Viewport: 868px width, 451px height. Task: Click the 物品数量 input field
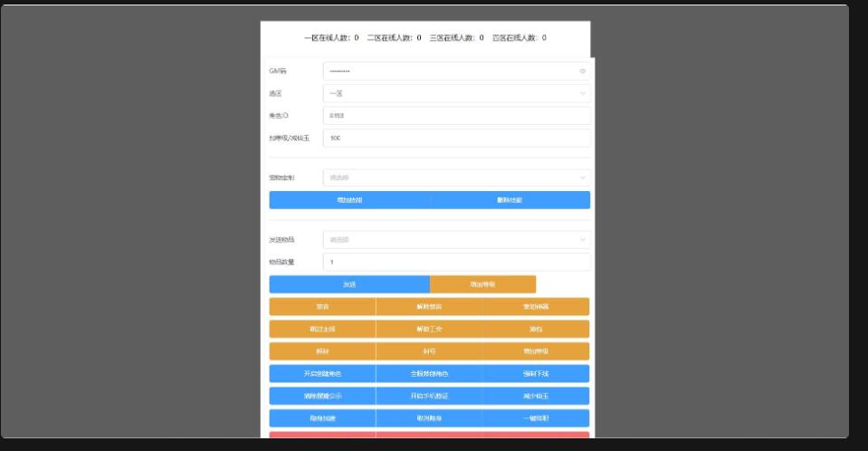456,262
